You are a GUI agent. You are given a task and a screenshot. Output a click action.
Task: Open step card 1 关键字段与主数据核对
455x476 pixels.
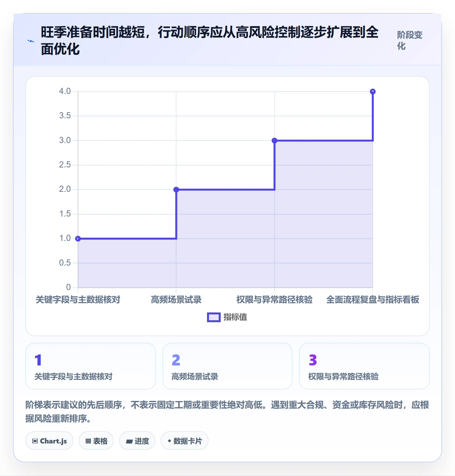91,366
